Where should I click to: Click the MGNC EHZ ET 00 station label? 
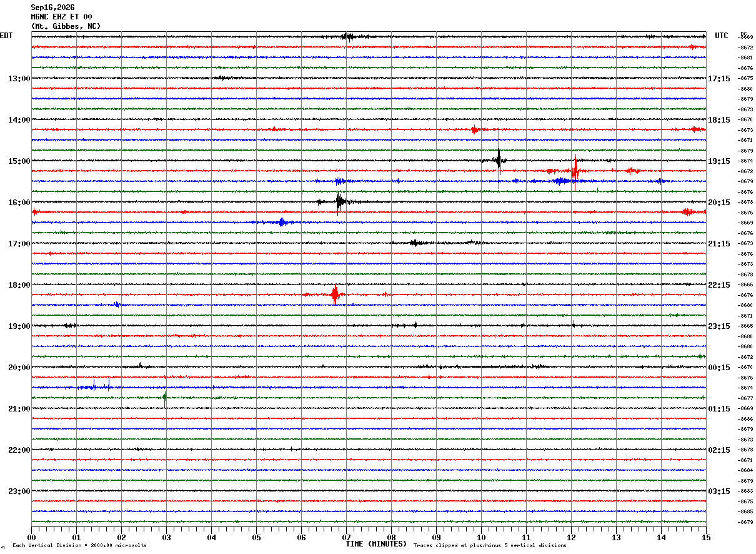click(x=61, y=17)
